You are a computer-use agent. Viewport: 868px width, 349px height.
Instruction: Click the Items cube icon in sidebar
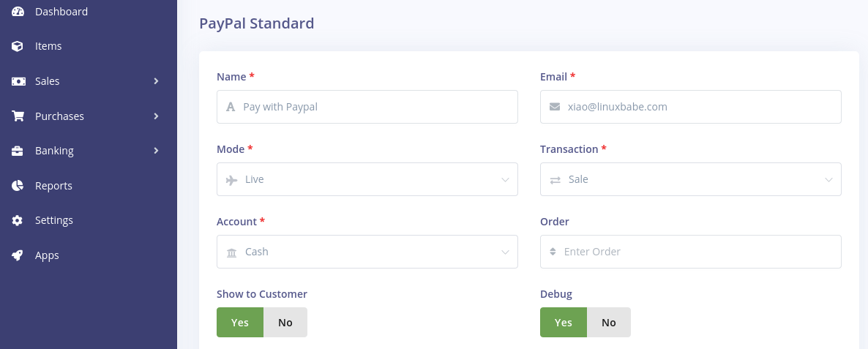(x=18, y=46)
